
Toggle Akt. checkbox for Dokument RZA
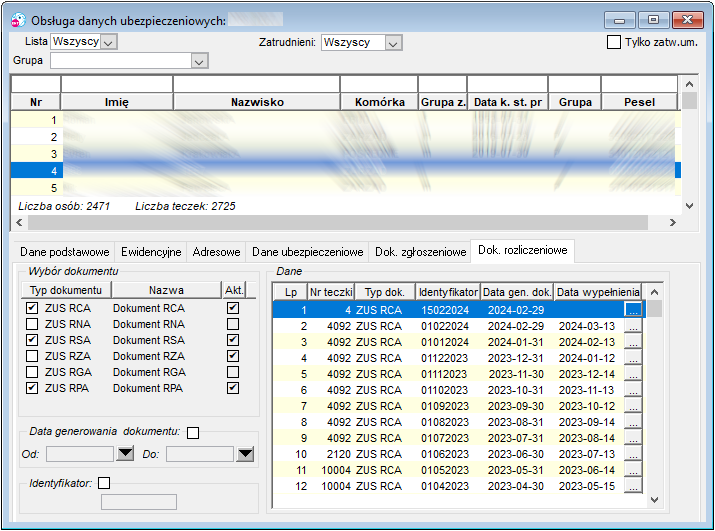233,356
